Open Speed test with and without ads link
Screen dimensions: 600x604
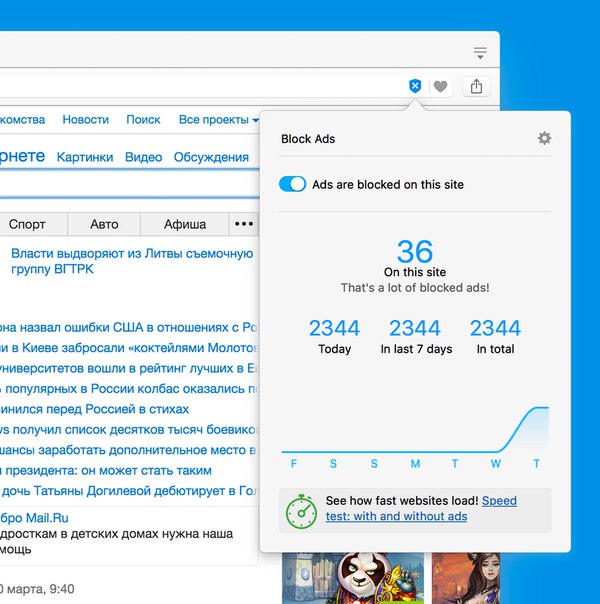point(420,508)
